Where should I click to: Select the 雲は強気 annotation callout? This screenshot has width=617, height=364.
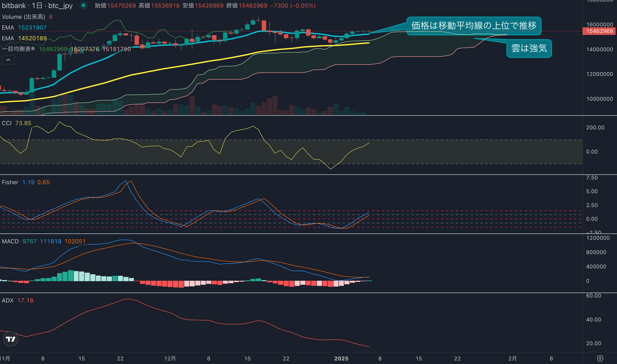[529, 48]
